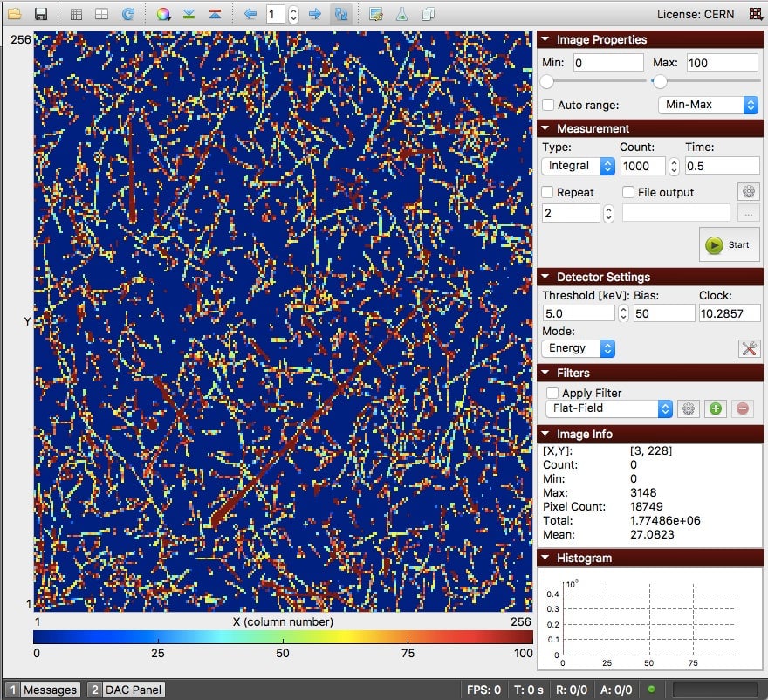Add a new filter with the plus icon
The image size is (768, 700).
(715, 408)
